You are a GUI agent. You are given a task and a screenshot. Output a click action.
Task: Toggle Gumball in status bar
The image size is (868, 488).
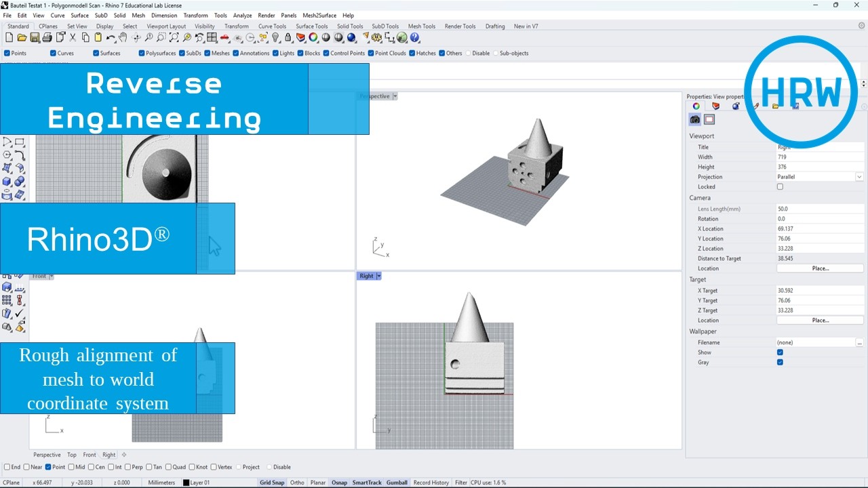(x=397, y=483)
